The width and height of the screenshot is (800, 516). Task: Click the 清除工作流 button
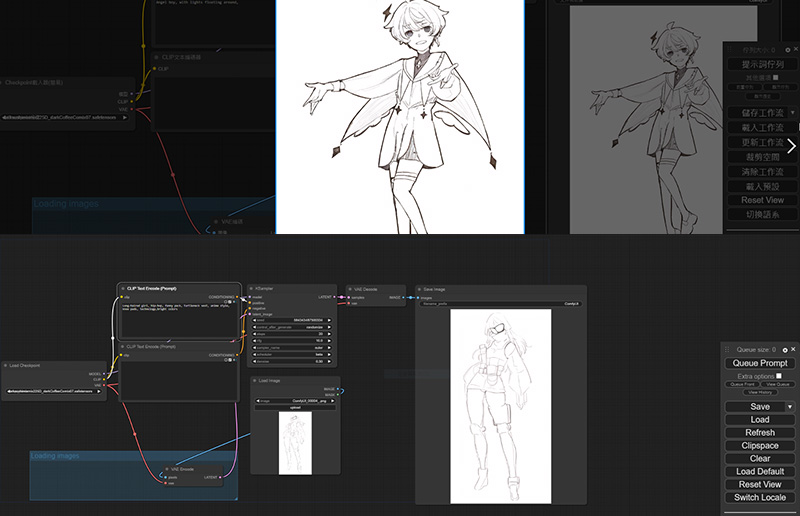tap(762, 171)
